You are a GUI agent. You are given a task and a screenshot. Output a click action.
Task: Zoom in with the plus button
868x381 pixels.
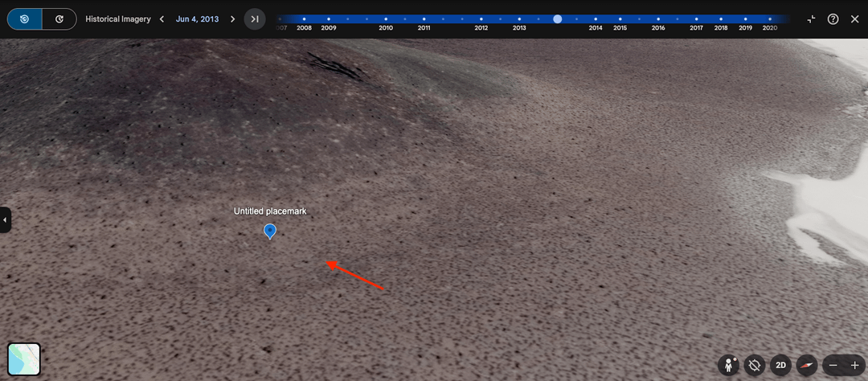click(854, 365)
